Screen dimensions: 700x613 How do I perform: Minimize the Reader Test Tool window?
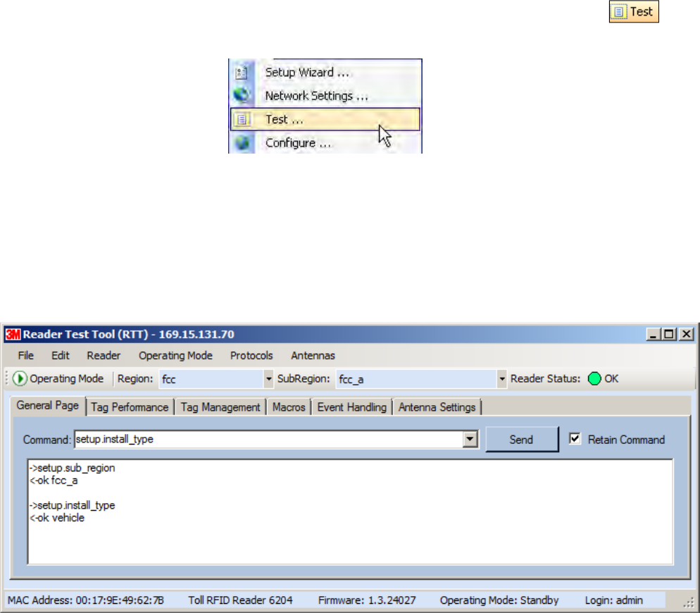point(654,334)
